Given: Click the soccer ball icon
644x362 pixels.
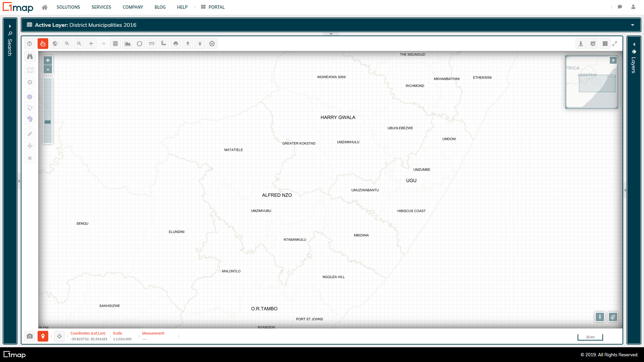Looking at the screenshot, I should [x=212, y=44].
